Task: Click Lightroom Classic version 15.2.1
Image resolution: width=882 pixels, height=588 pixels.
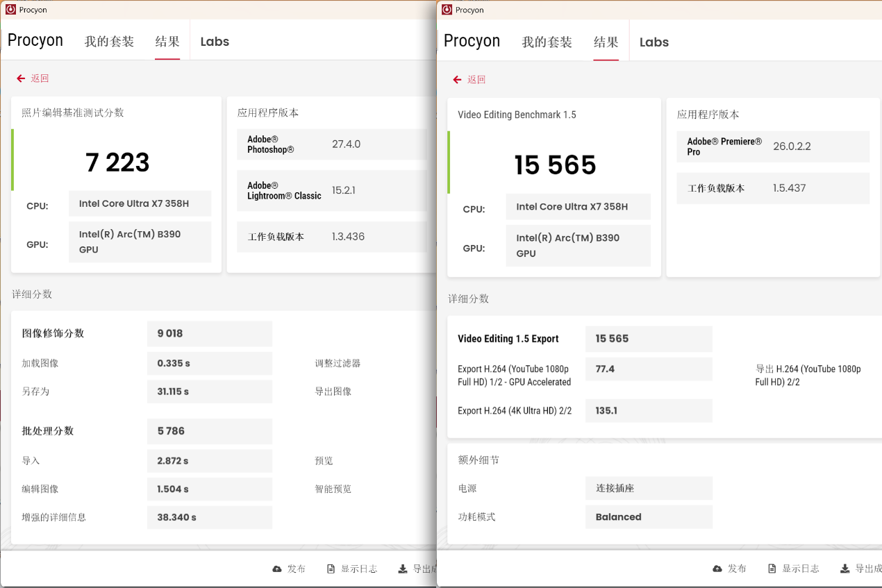Action: (343, 190)
